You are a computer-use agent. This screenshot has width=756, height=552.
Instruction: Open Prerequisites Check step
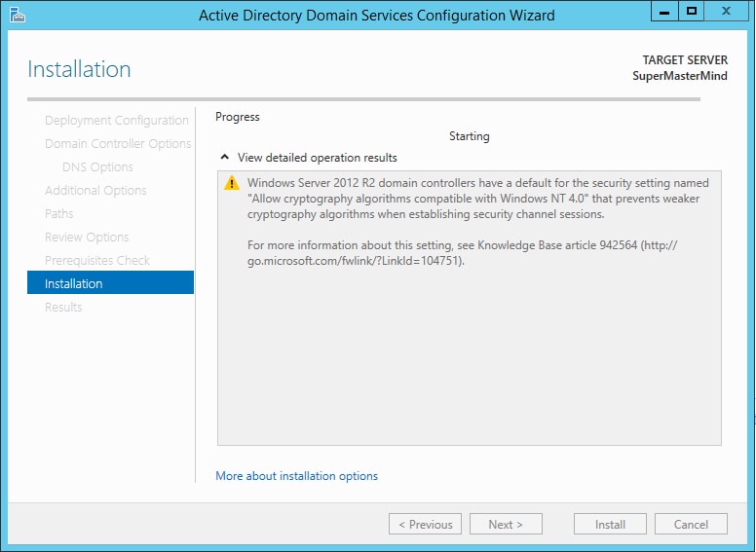pos(97,261)
